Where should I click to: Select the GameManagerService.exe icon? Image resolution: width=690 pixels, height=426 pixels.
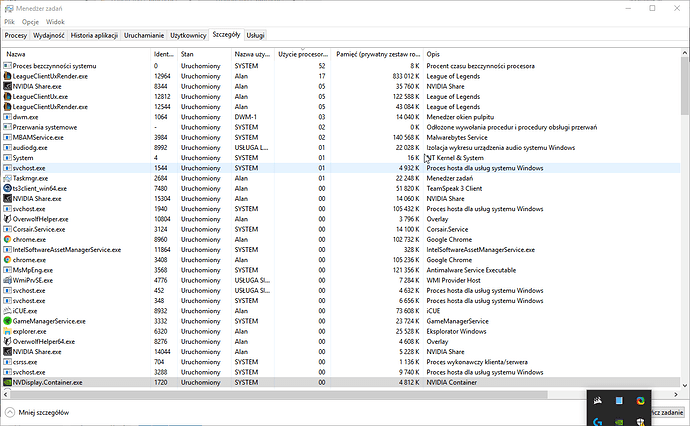click(8, 321)
